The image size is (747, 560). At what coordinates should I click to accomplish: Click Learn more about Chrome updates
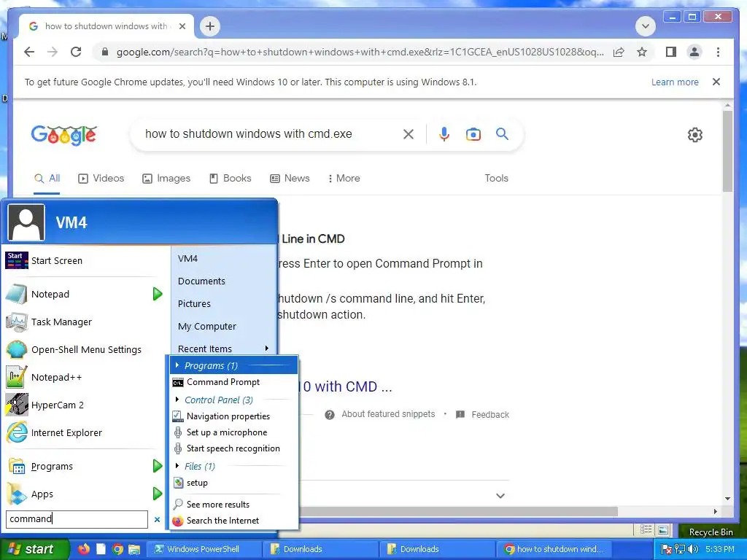coord(675,82)
